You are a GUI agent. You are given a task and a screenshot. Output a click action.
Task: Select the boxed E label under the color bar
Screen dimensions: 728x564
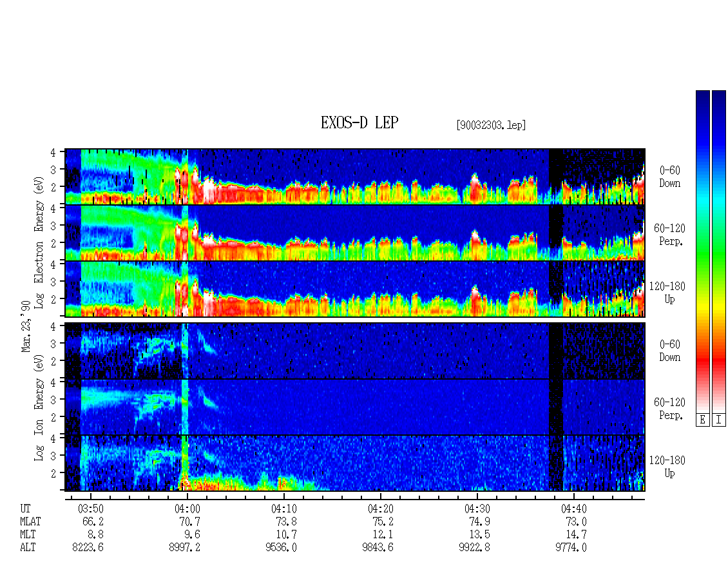click(x=702, y=420)
